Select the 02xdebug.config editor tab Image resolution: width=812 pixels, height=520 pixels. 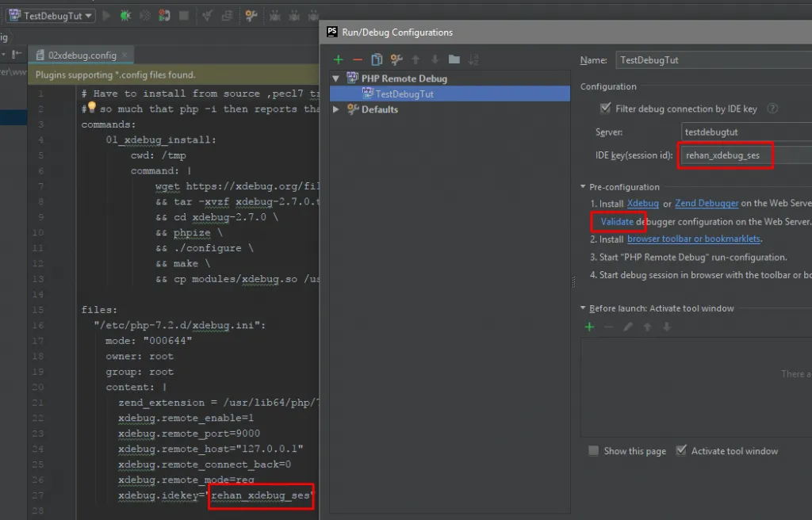(x=82, y=55)
